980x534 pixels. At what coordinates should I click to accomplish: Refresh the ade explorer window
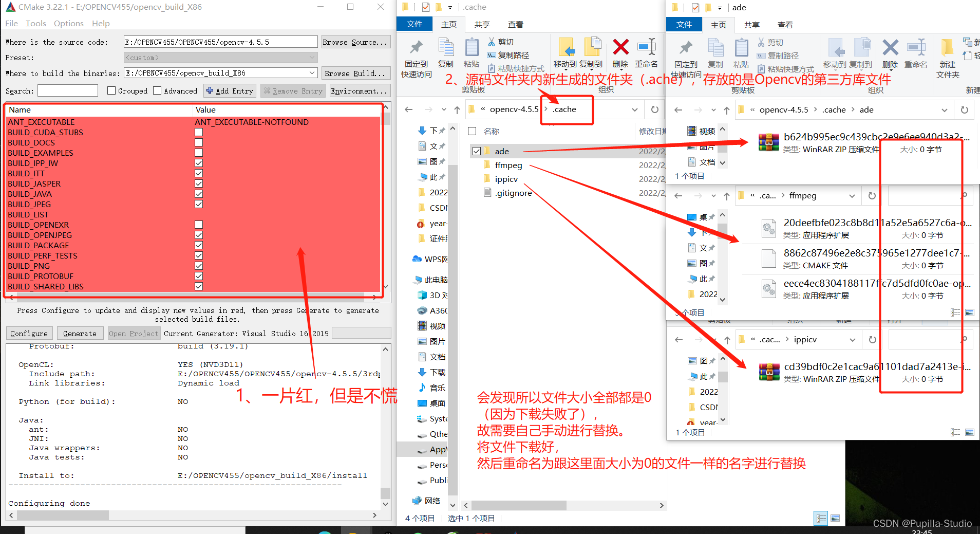(x=964, y=110)
